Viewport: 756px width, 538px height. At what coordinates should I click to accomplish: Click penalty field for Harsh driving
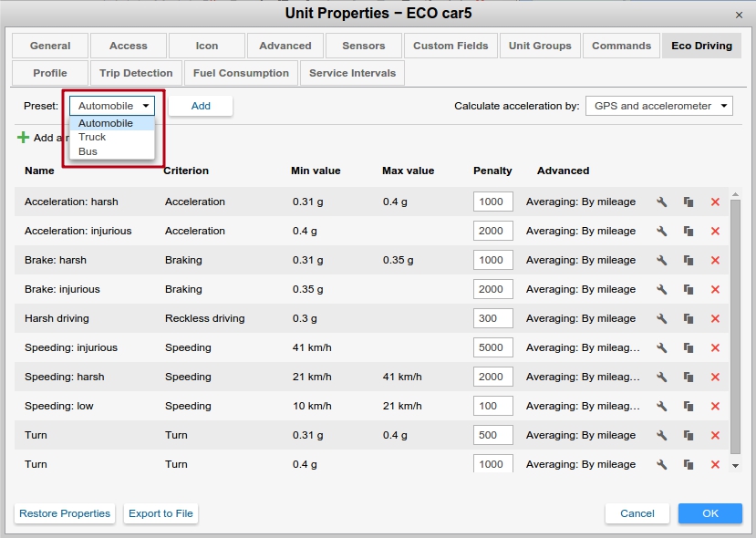tap(492, 318)
